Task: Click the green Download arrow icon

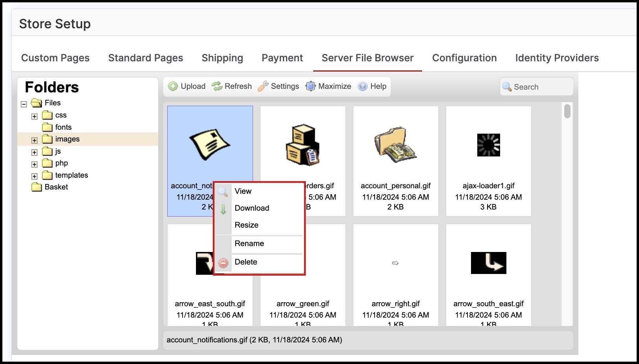Action: [223, 209]
